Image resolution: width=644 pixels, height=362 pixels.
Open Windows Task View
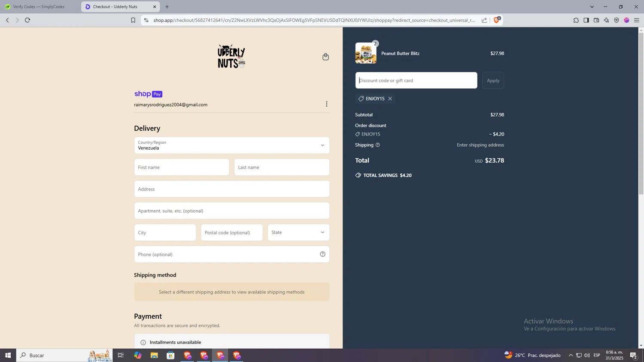[x=121, y=355]
